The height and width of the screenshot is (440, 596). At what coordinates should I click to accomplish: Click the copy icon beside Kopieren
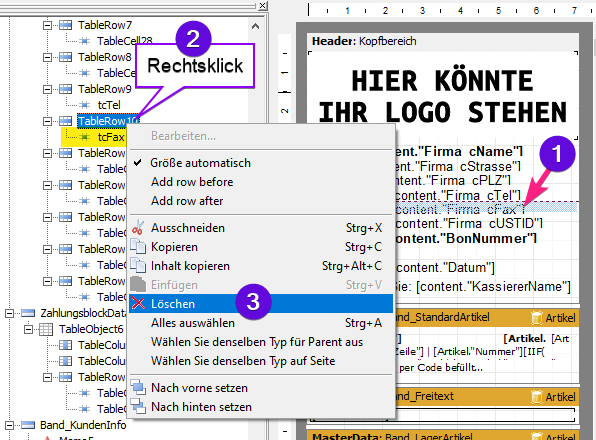(138, 247)
